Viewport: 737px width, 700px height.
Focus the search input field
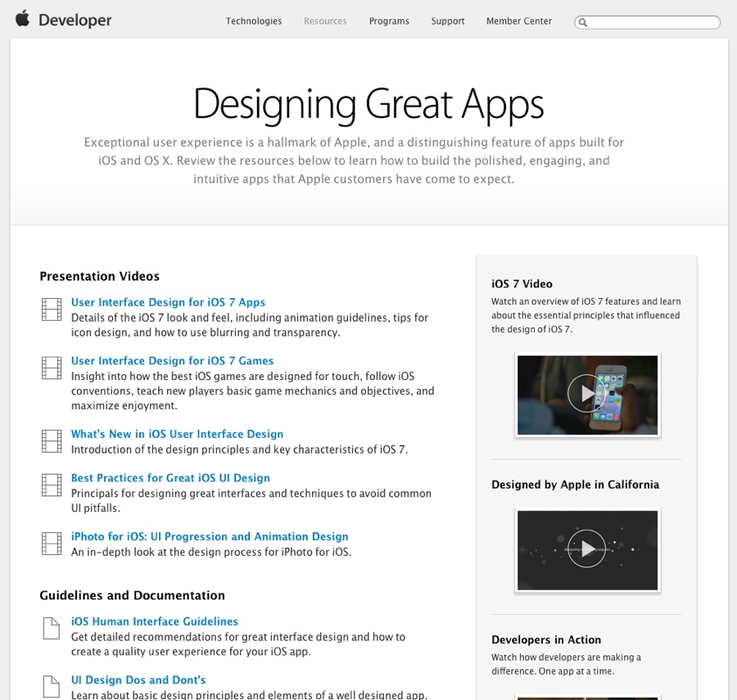pos(647,22)
